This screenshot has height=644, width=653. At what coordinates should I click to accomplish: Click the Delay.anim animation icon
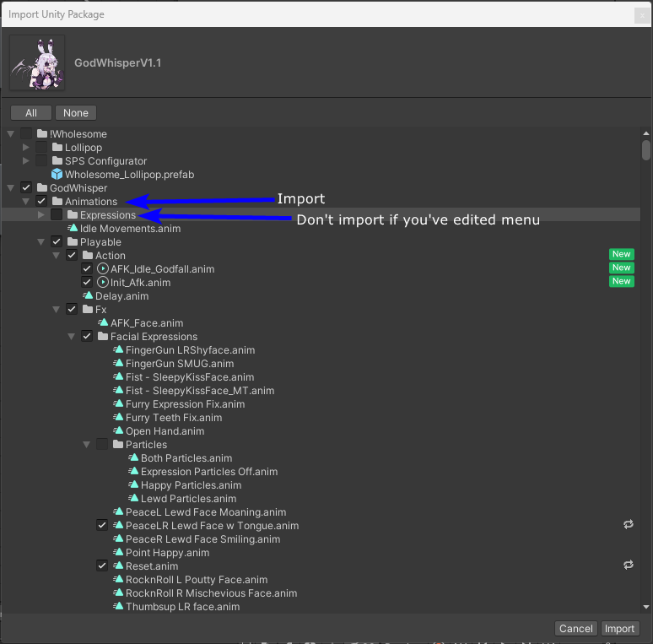click(88, 295)
